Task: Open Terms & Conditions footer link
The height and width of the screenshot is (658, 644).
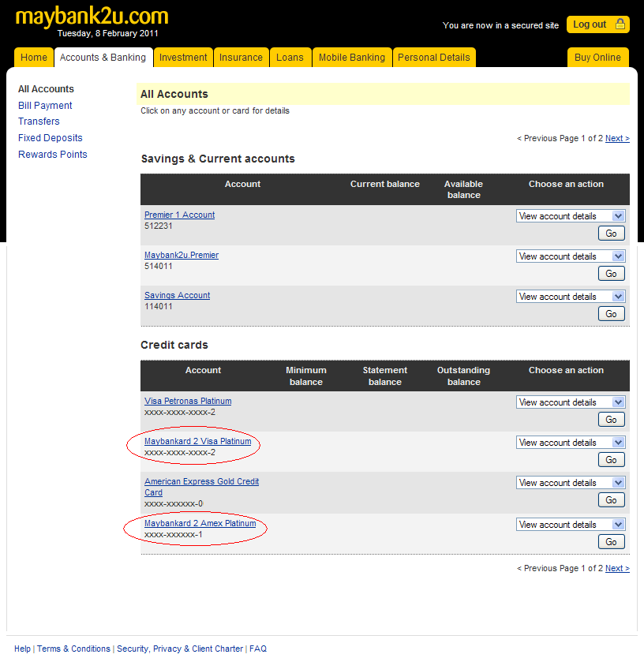Action: click(x=73, y=649)
